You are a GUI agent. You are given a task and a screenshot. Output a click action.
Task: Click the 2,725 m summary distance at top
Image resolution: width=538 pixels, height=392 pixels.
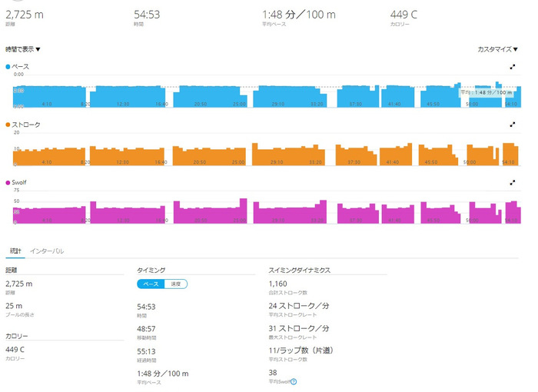[25, 15]
